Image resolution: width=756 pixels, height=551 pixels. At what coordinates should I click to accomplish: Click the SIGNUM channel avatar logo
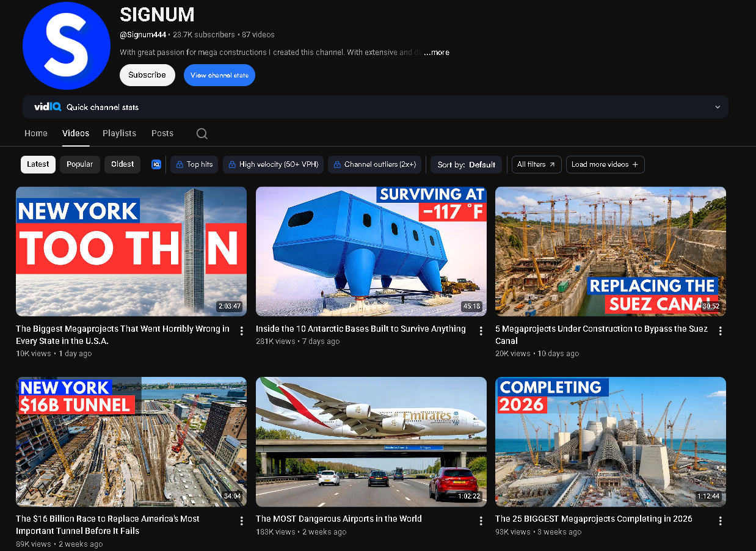[x=67, y=46]
